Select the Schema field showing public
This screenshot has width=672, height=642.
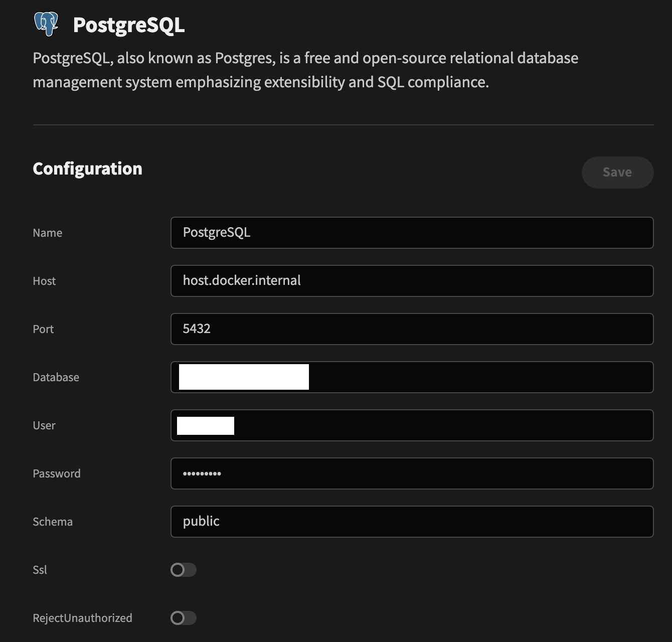click(412, 521)
